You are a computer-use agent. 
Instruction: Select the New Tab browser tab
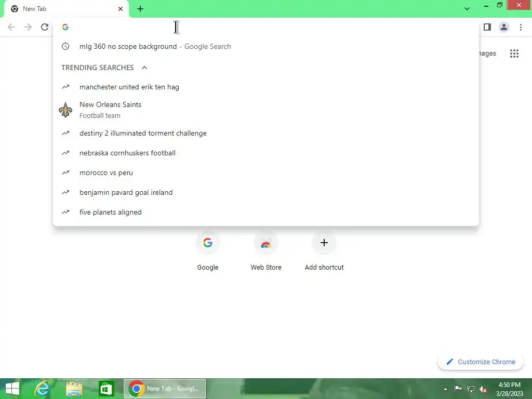click(66, 9)
